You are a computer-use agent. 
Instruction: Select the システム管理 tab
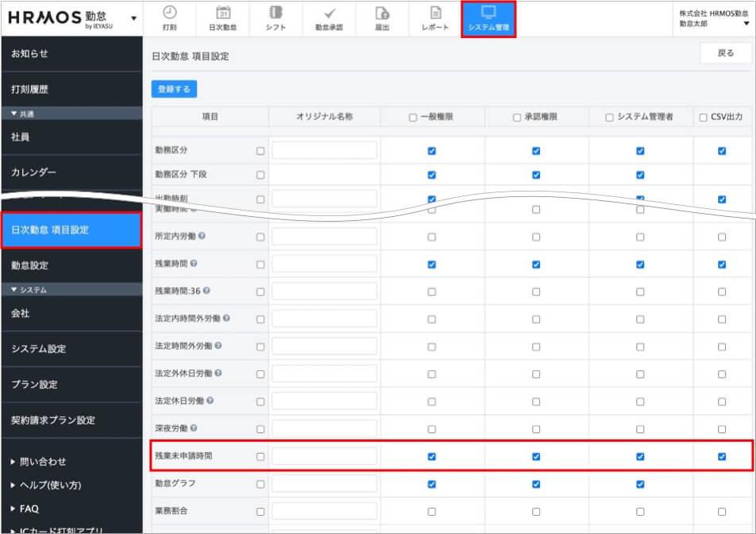coord(488,18)
